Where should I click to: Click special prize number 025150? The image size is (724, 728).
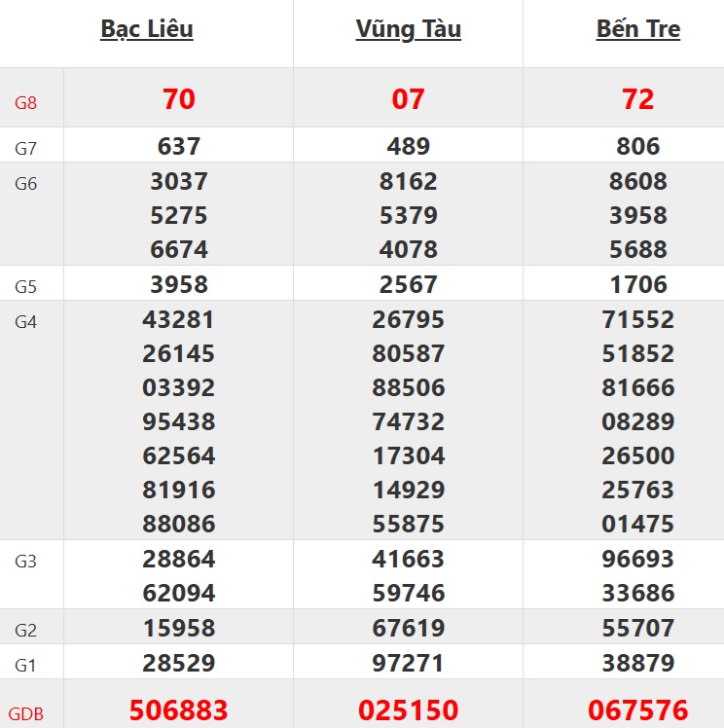[x=408, y=710]
